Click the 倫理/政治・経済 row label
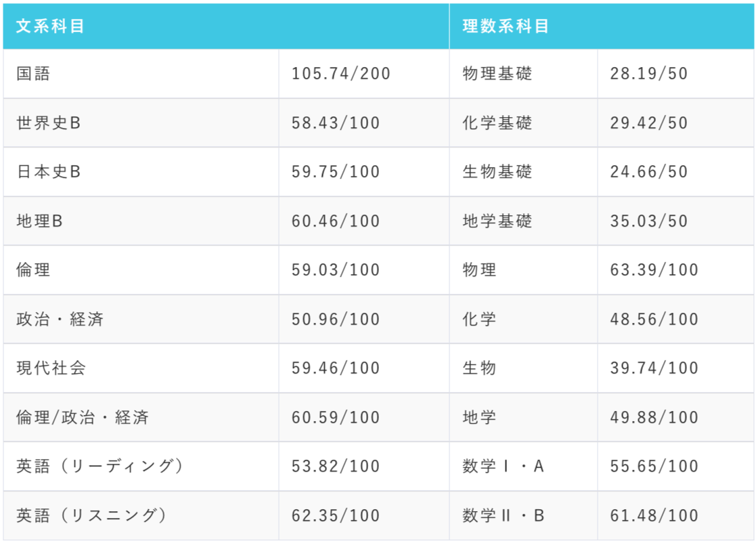 [x=83, y=418]
